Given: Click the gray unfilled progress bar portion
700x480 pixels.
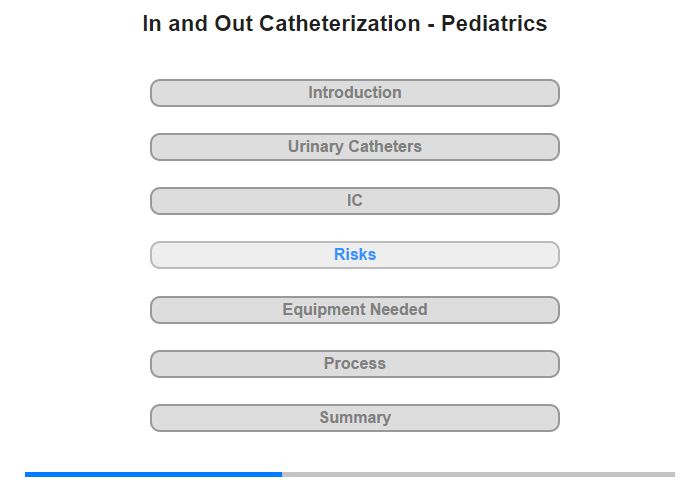Looking at the screenshot, I should tap(478, 475).
